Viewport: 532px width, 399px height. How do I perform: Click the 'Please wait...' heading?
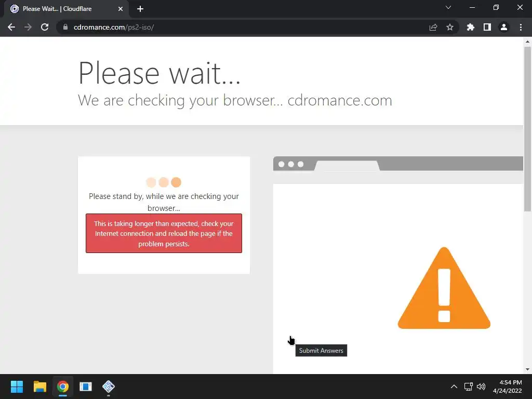click(159, 73)
